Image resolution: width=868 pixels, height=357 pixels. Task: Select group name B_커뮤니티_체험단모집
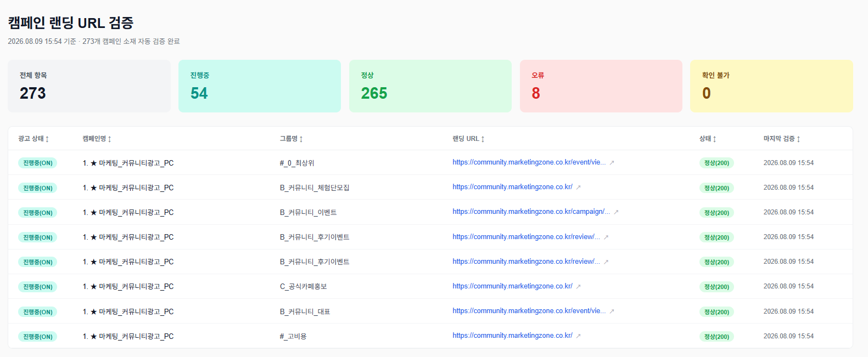(x=315, y=188)
